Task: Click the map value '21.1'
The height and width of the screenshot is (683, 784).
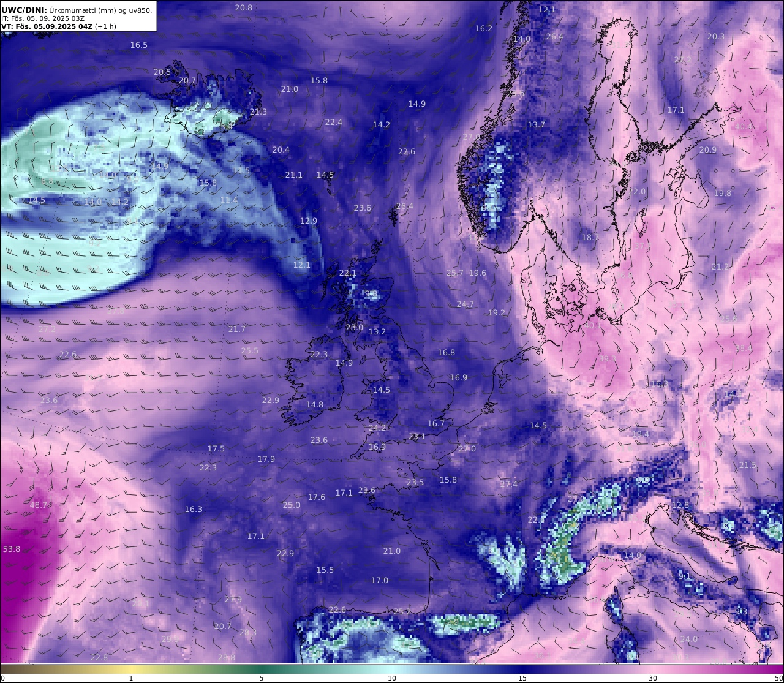Action: tap(294, 175)
